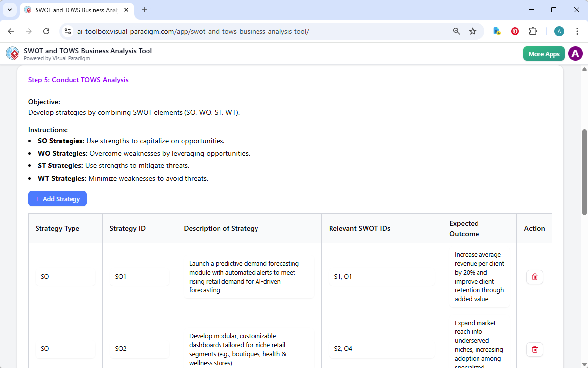Open the Visual Paradigm link under the title
588x368 pixels.
tap(71, 58)
